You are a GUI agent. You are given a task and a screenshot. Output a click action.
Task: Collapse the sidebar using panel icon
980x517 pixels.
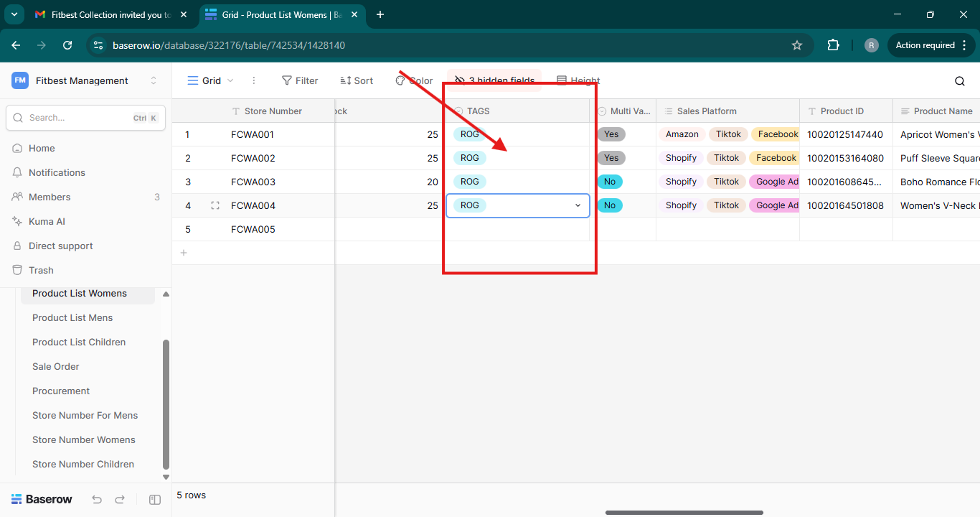coord(154,500)
